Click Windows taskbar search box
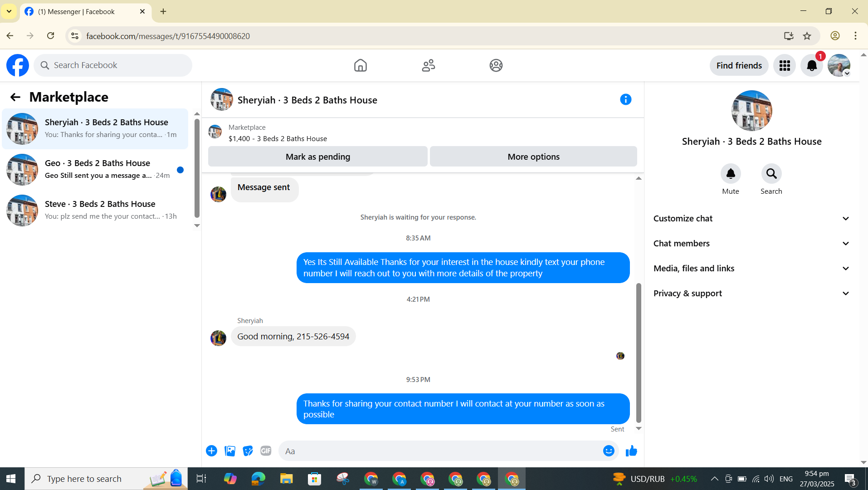868x490 pixels. [106, 479]
